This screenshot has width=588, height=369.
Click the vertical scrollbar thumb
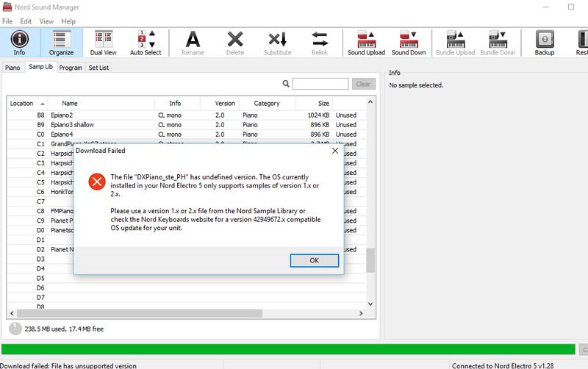click(x=370, y=260)
